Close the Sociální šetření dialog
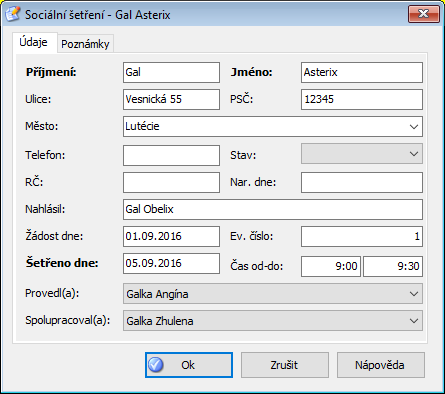The image size is (445, 394). click(x=423, y=14)
